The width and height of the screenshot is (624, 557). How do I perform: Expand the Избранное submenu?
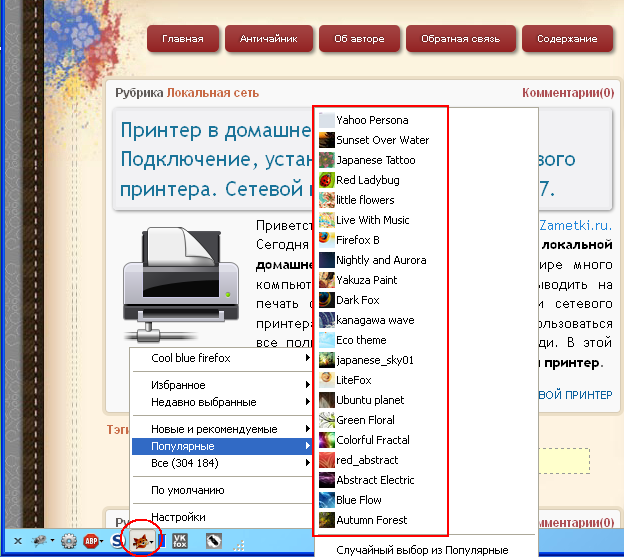coord(222,385)
